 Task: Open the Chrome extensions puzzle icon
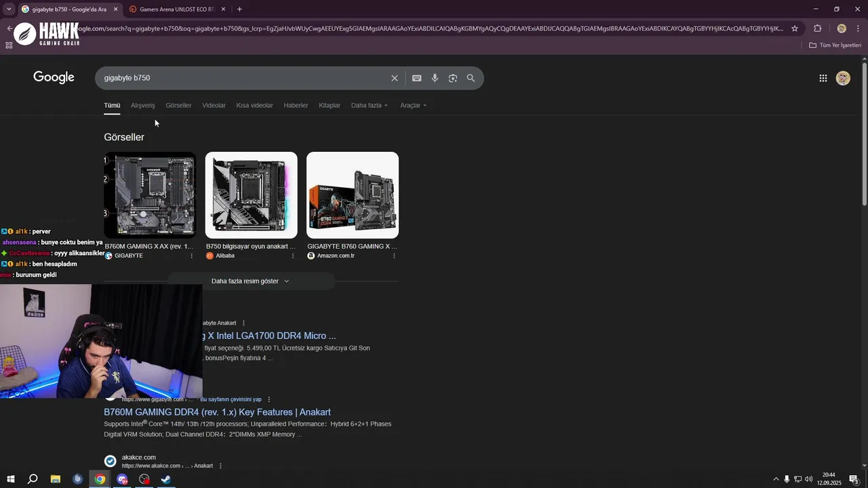tap(817, 28)
